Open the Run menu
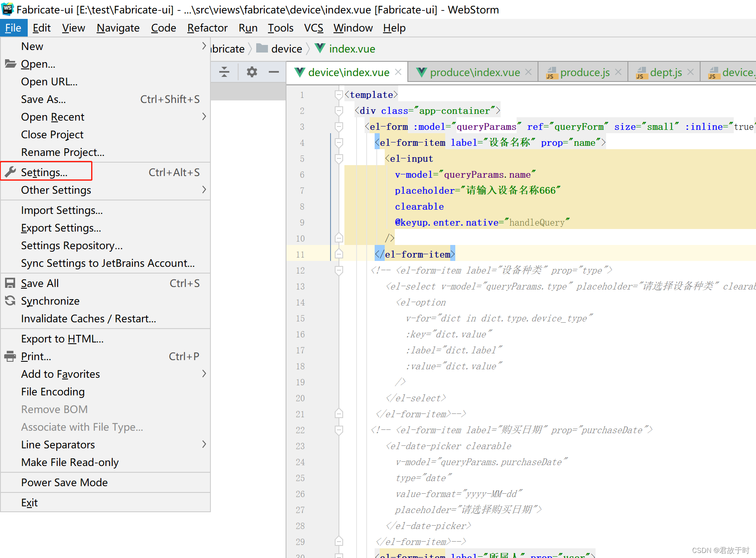 click(x=248, y=28)
